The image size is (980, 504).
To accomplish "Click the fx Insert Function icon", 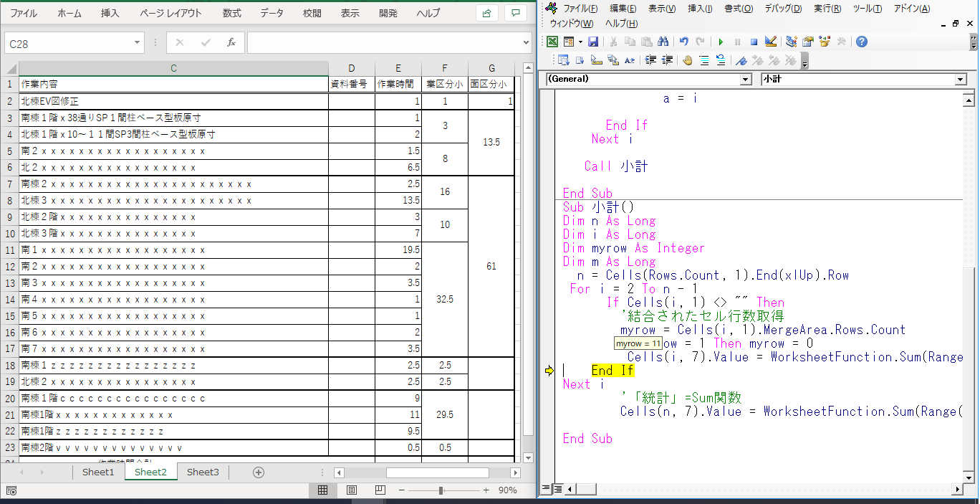I will coord(231,43).
